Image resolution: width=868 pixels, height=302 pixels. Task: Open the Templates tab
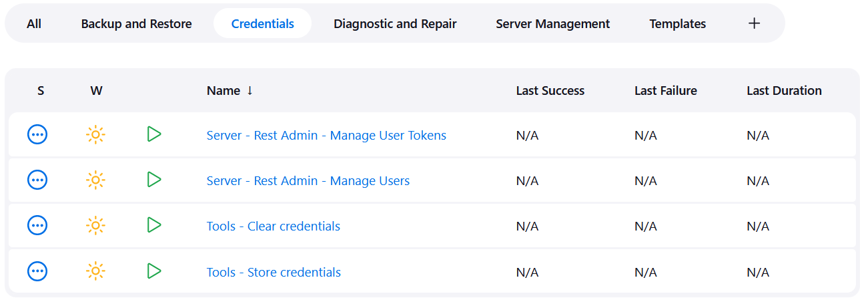pyautogui.click(x=677, y=24)
